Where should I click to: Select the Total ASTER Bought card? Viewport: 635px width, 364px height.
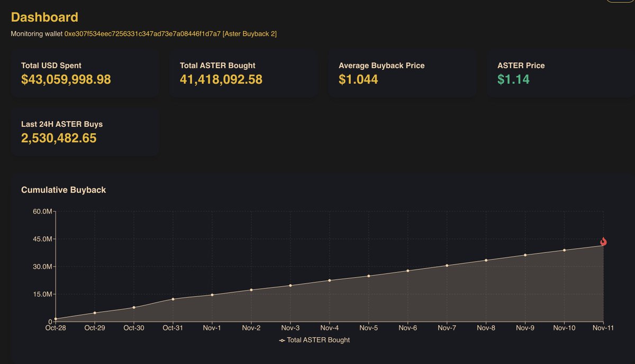[x=243, y=74]
